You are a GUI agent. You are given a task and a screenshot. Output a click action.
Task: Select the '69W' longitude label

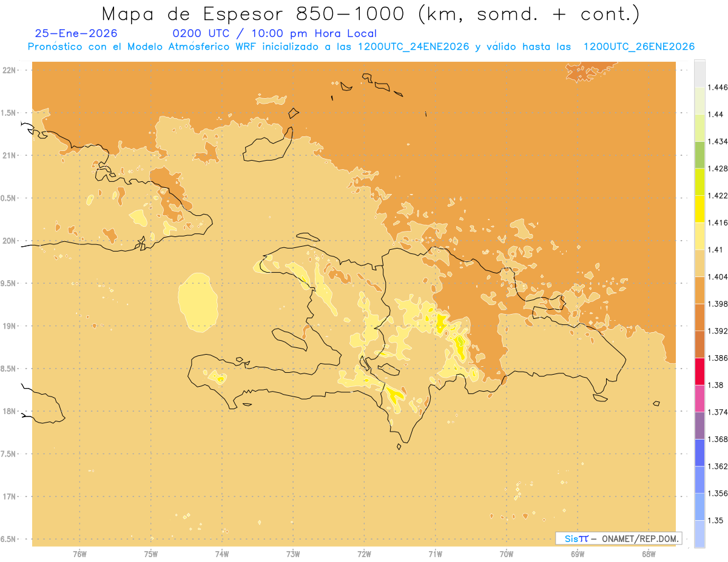pos(578,554)
